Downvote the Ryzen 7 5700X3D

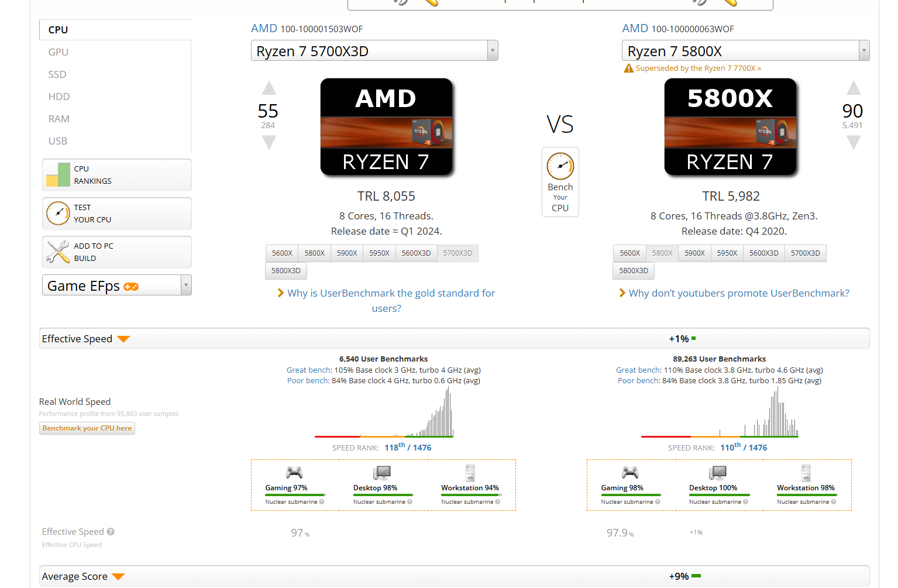[269, 142]
